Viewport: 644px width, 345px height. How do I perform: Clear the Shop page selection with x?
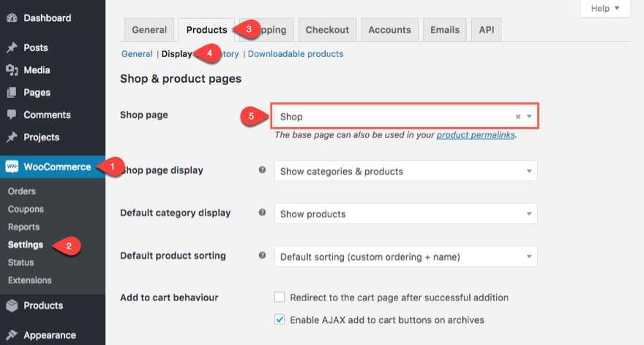518,116
